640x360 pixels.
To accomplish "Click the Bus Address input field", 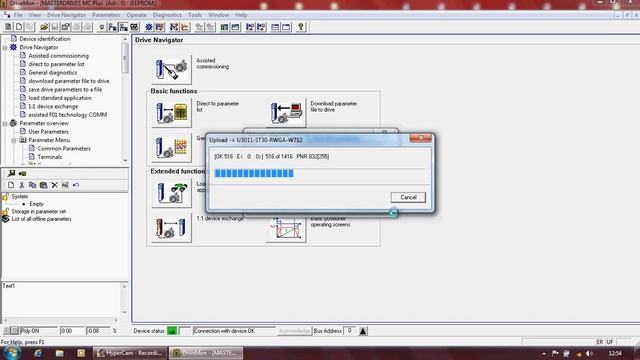I will [x=350, y=331].
